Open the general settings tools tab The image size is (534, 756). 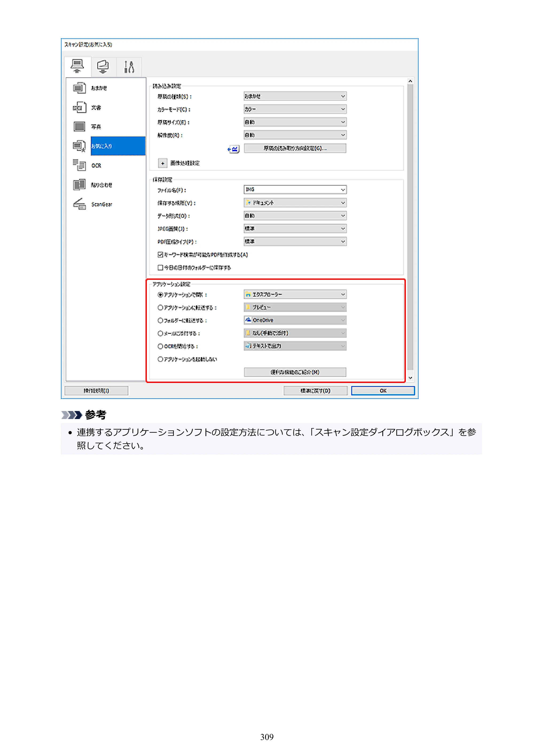click(129, 67)
